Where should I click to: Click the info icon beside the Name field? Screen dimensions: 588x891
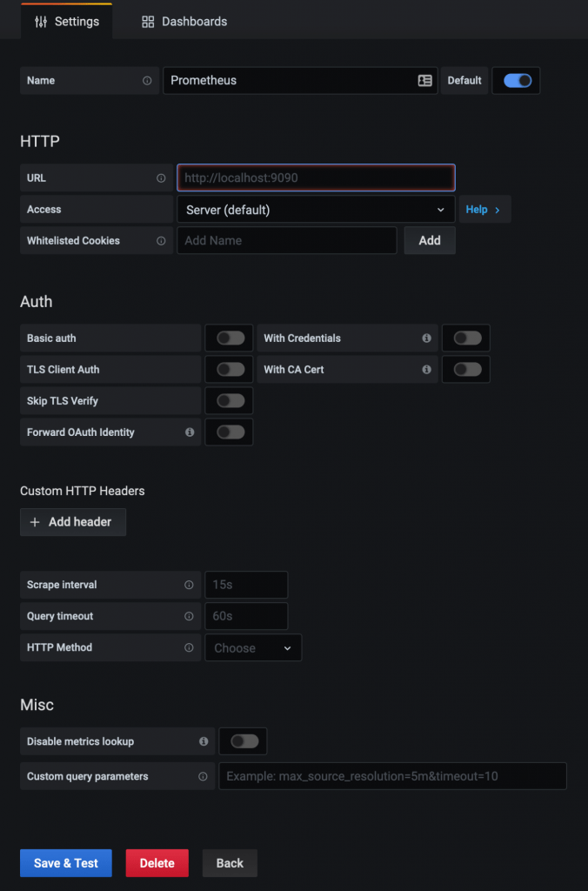[146, 80]
